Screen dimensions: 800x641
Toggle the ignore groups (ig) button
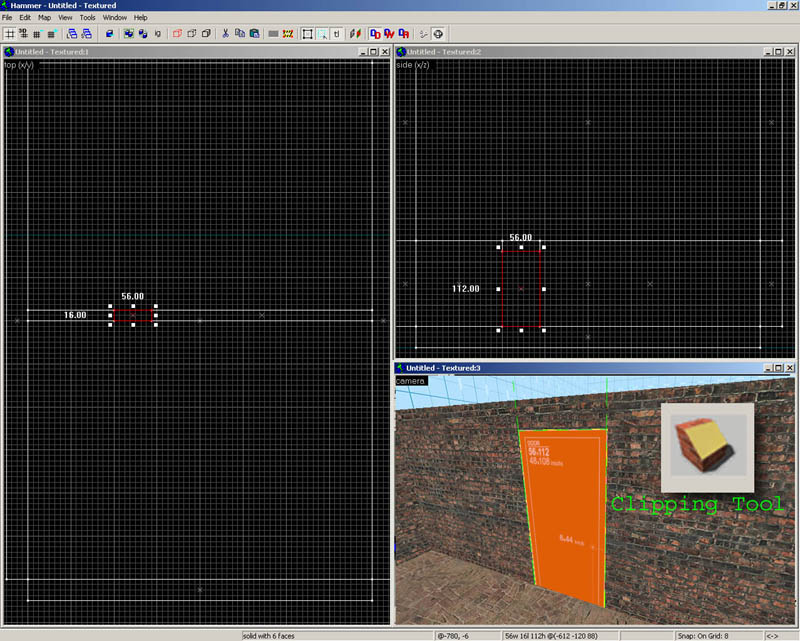[158, 33]
